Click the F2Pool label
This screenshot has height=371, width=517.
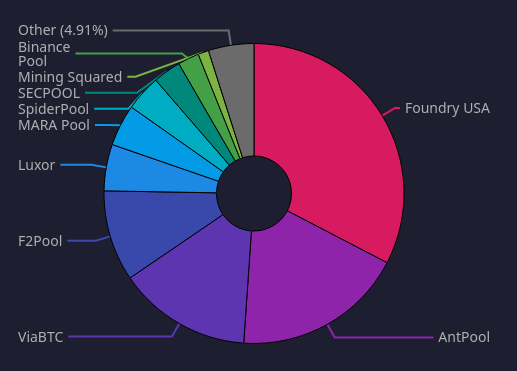click(40, 241)
